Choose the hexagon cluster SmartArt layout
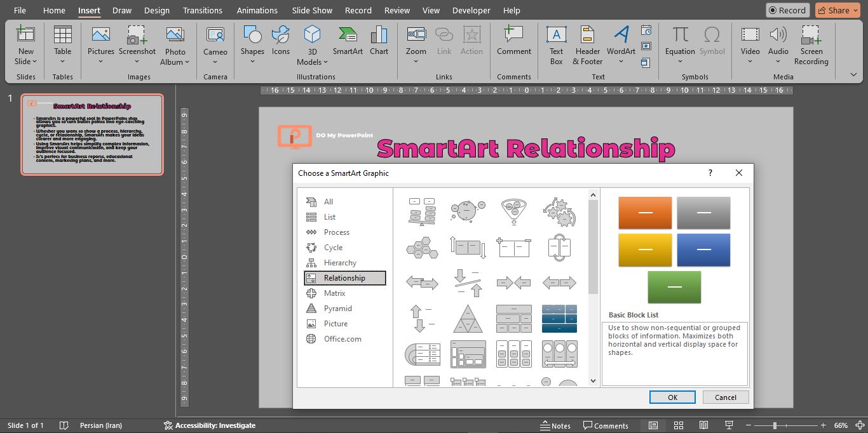This screenshot has width=868, height=433. point(422,247)
